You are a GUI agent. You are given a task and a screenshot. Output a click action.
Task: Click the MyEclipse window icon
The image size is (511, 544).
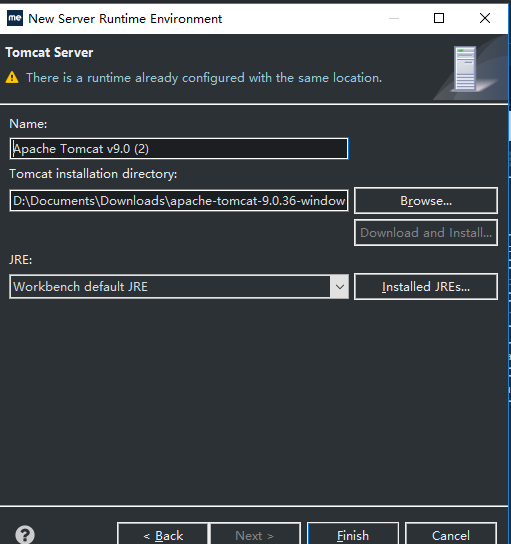click(x=15, y=18)
